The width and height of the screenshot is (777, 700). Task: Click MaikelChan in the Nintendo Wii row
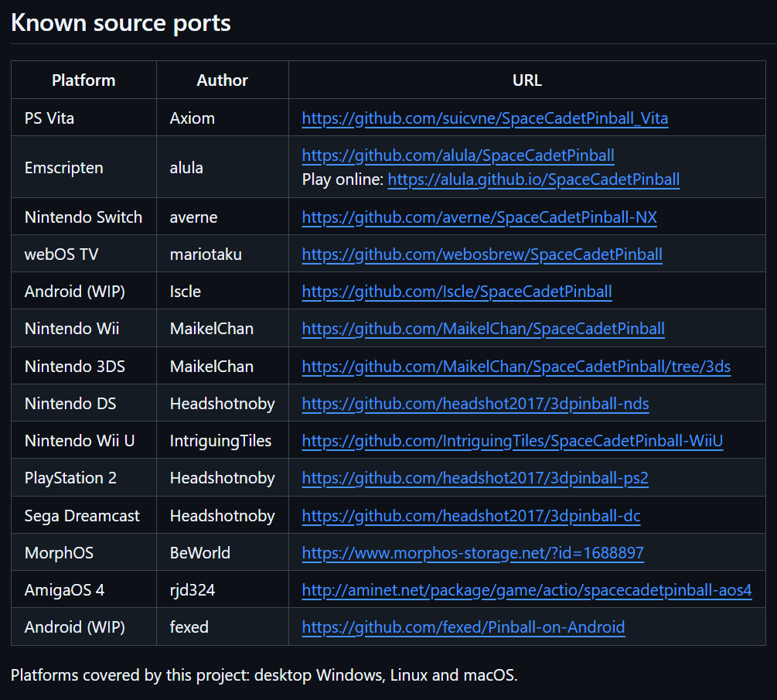[212, 329]
